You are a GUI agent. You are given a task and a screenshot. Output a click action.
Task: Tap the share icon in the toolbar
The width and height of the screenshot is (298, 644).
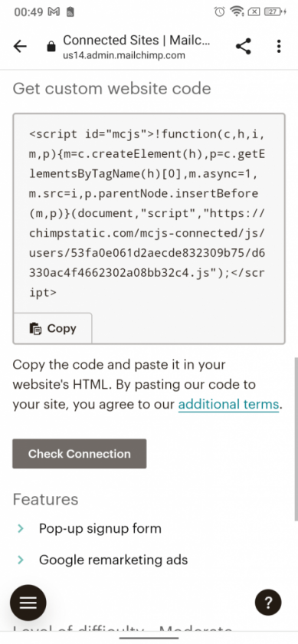(243, 47)
